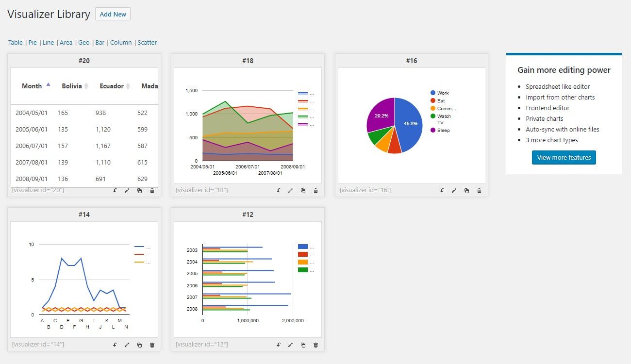Edit table chart #20

point(127,191)
